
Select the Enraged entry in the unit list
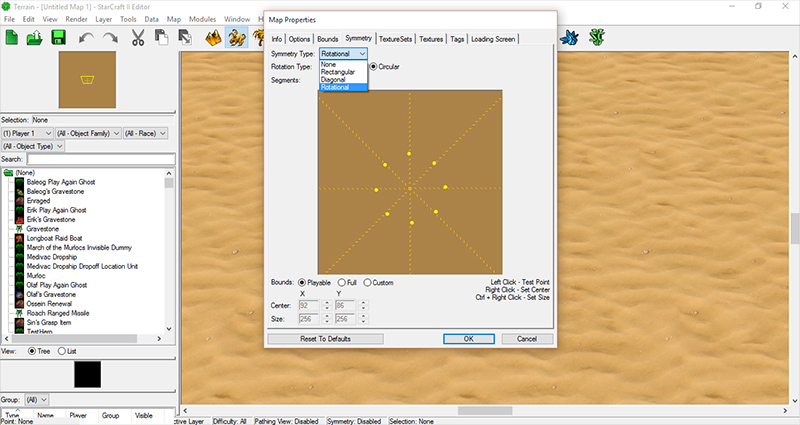[39, 201]
